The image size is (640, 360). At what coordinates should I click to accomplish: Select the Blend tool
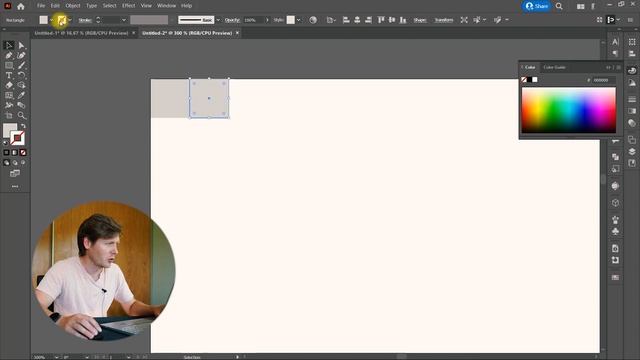tap(22, 105)
